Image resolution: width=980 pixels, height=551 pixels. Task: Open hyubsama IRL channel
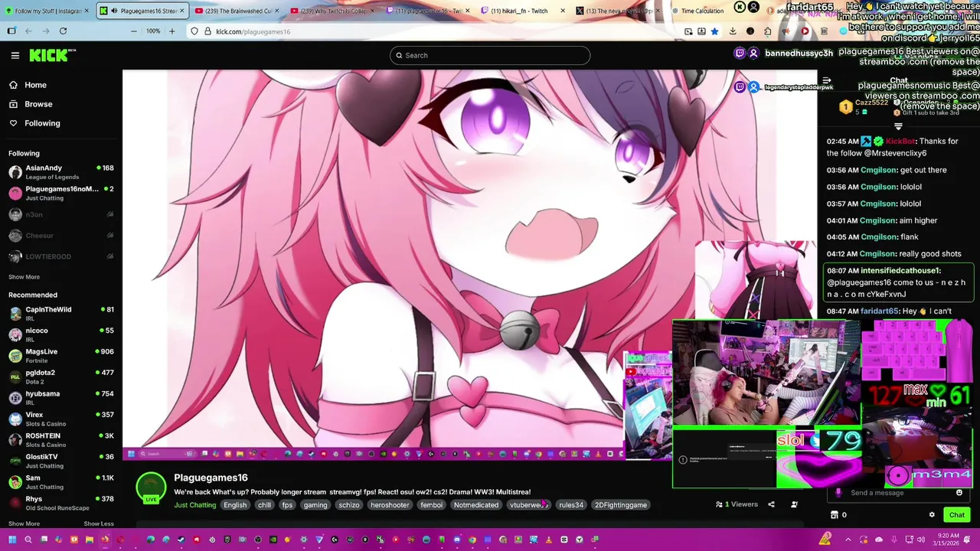pyautogui.click(x=61, y=398)
